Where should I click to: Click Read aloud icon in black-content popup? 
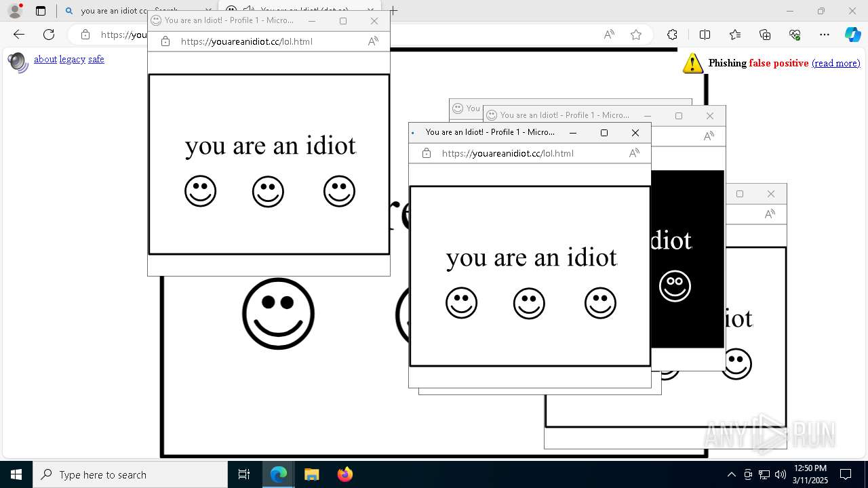(x=709, y=136)
